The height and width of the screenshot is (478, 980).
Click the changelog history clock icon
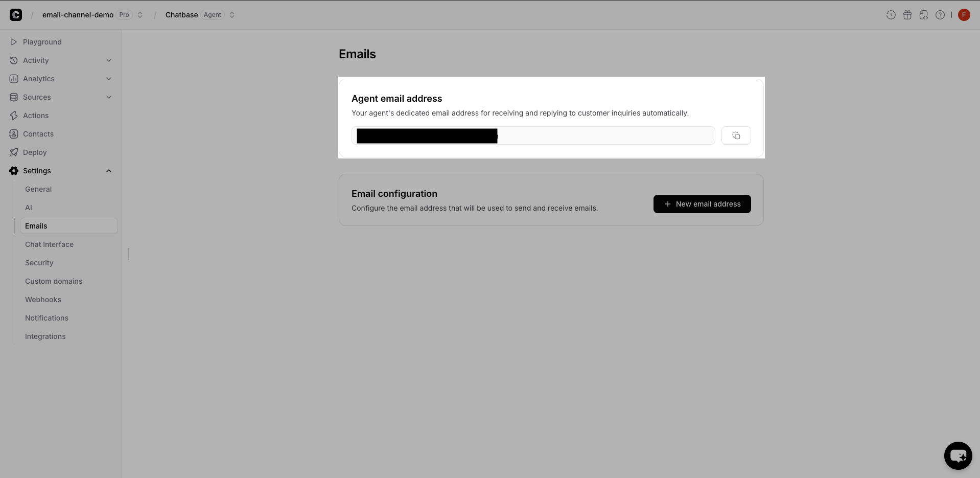click(891, 15)
